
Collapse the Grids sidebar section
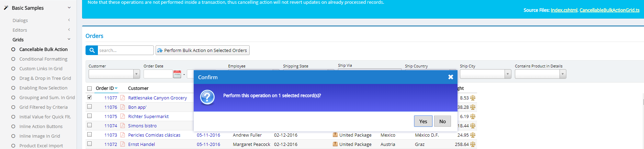coord(69,39)
